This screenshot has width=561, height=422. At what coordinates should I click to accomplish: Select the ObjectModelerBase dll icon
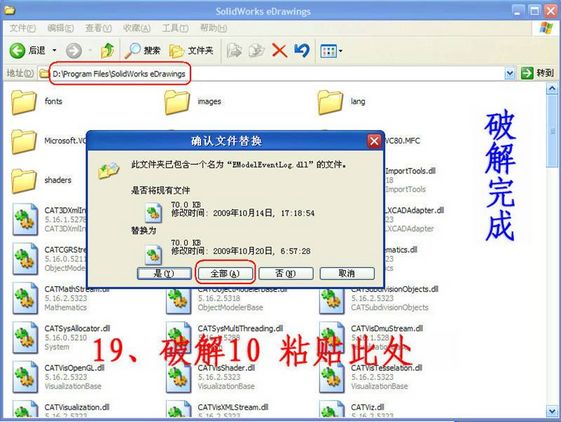178,301
